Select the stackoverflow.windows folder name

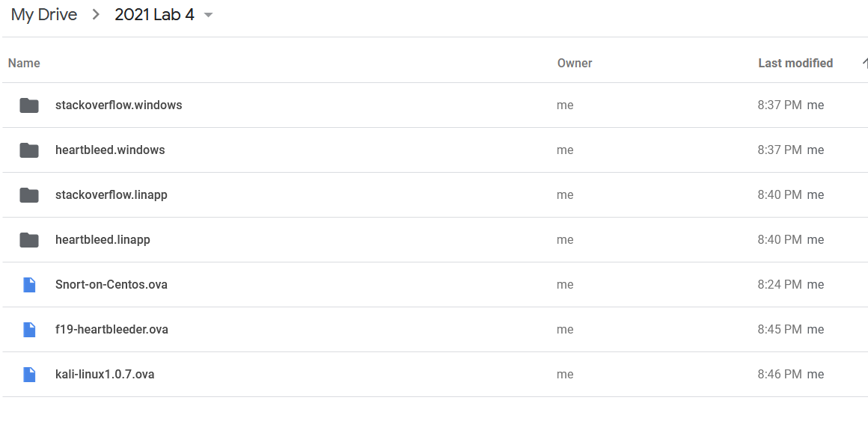point(118,105)
